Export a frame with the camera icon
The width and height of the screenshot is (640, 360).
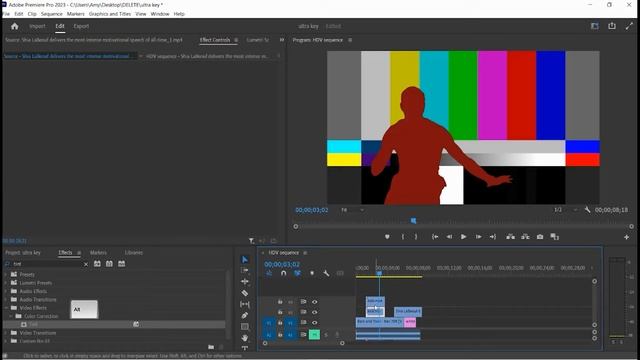[540, 237]
